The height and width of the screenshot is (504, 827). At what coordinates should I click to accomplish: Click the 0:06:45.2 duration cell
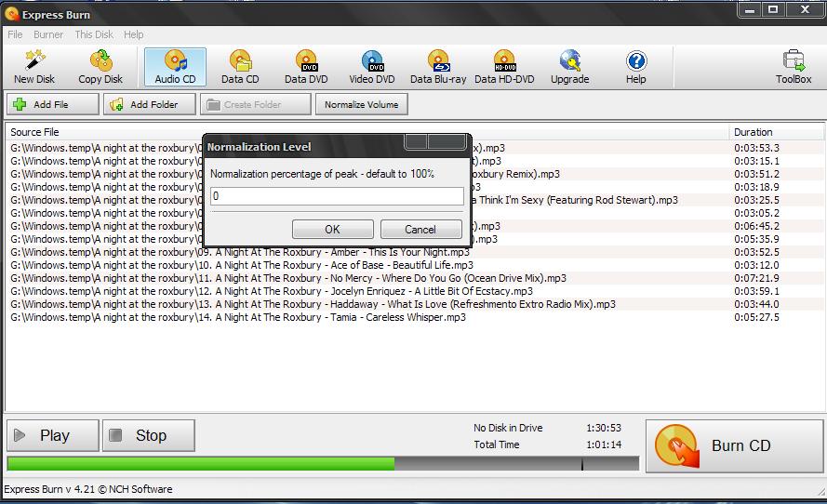coord(756,226)
